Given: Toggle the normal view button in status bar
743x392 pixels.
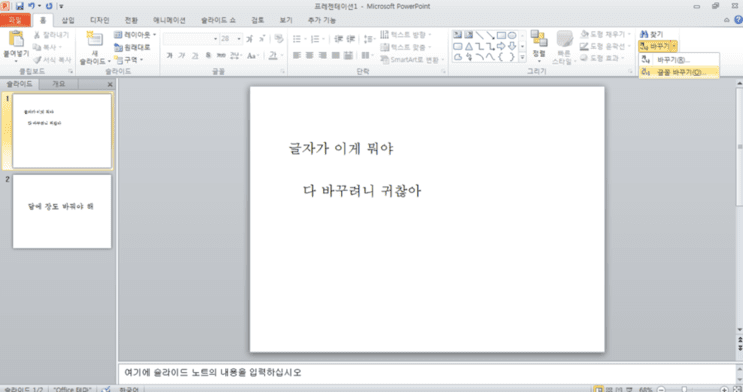Looking at the screenshot, I should pos(599,389).
